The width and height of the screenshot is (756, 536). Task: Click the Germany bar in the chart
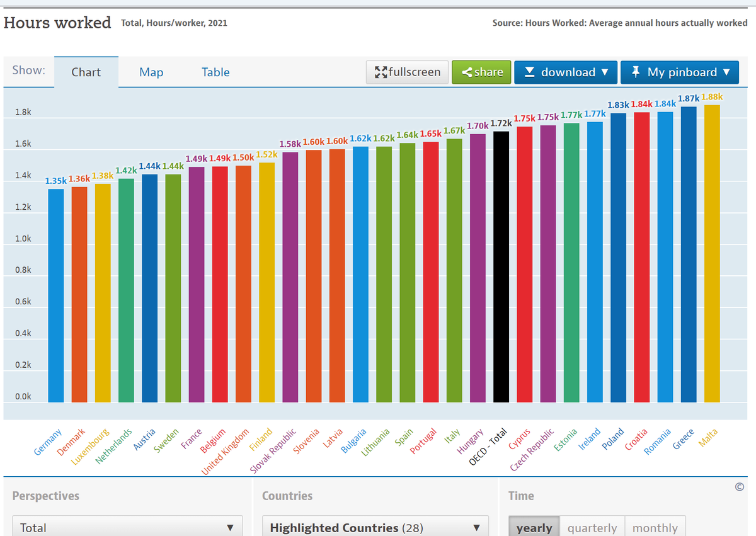(56, 295)
